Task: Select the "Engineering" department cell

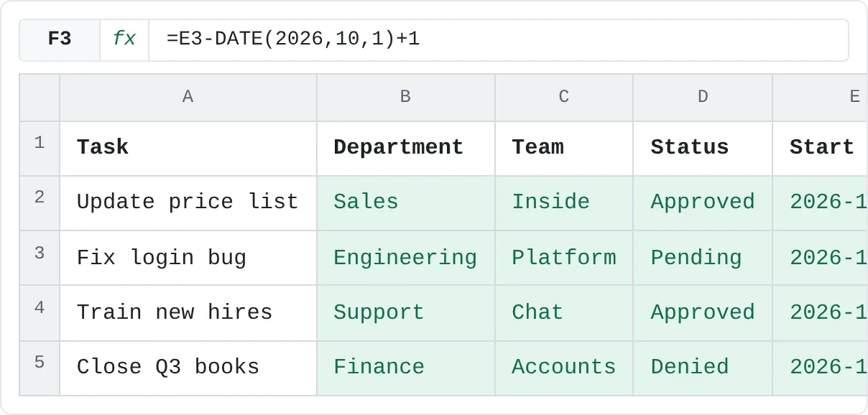Action: [x=406, y=258]
